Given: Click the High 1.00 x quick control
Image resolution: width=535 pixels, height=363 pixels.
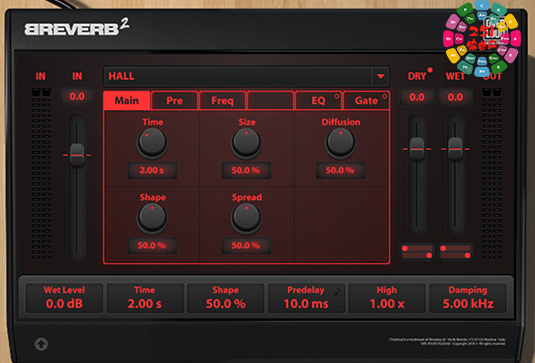Looking at the screenshot, I should [x=387, y=298].
